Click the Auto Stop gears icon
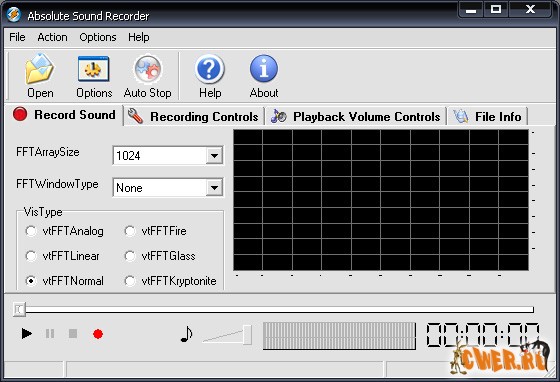 [148, 69]
